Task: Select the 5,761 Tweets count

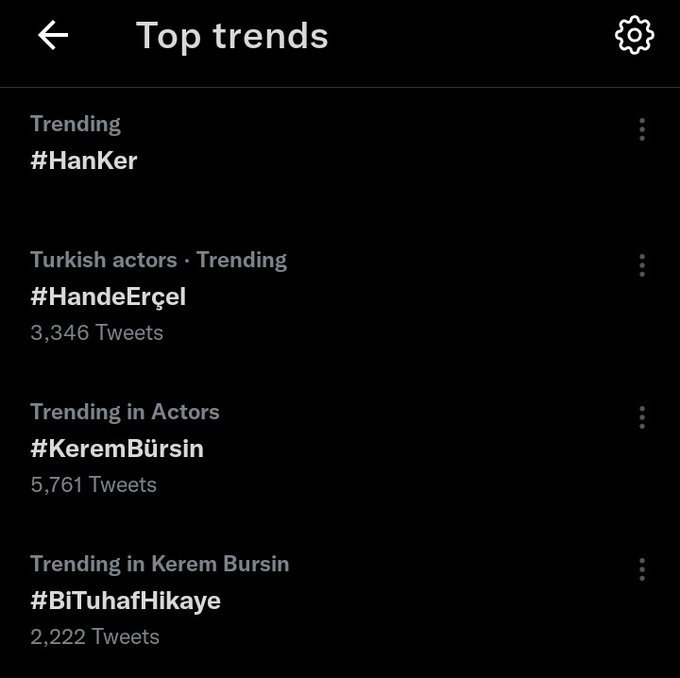Action: 93,484
